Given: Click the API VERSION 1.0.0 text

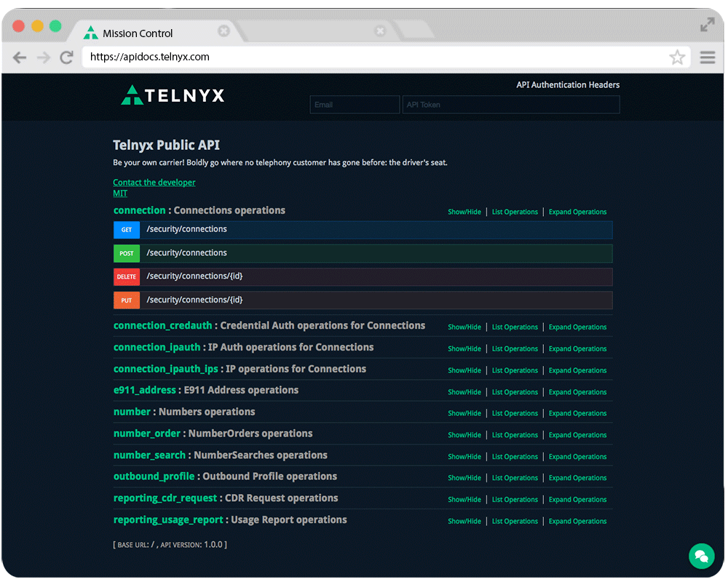Looking at the screenshot, I should [x=191, y=545].
